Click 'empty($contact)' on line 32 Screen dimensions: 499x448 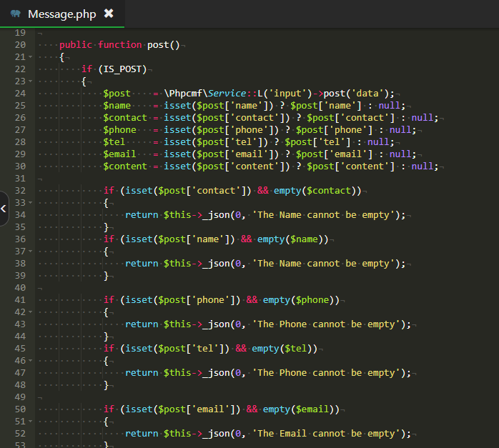click(x=315, y=191)
